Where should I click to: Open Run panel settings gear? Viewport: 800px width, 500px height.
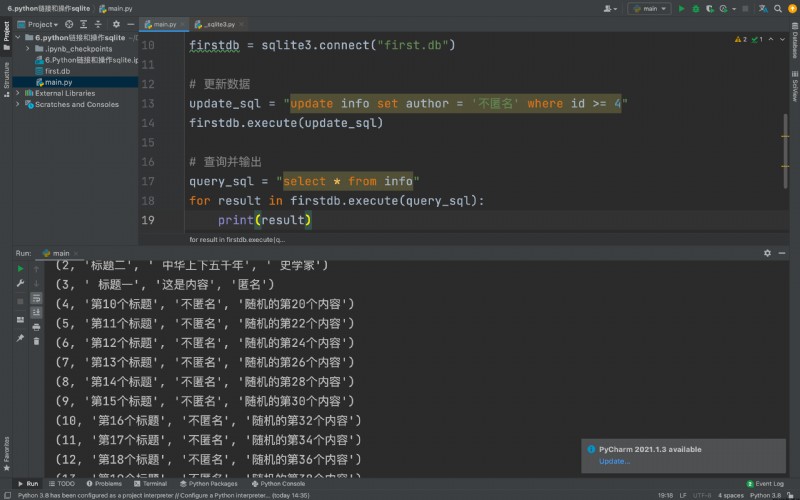(767, 253)
